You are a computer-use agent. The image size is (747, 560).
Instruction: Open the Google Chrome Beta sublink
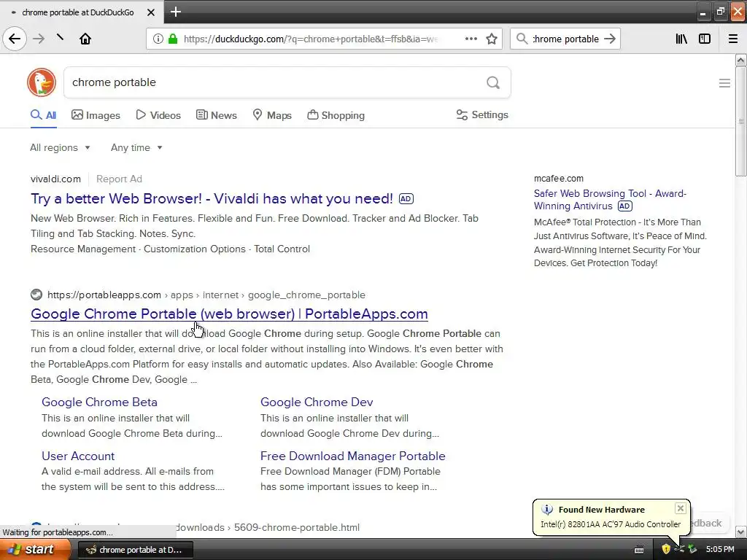tap(99, 402)
